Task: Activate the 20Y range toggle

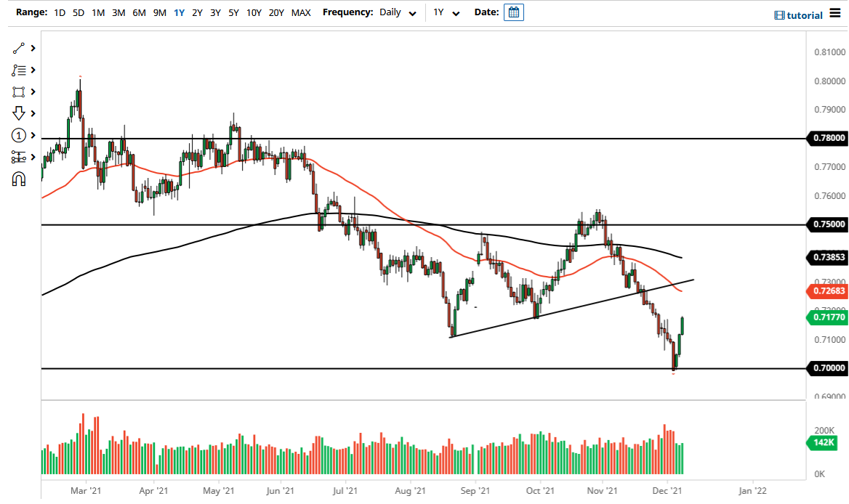Action: click(x=276, y=12)
